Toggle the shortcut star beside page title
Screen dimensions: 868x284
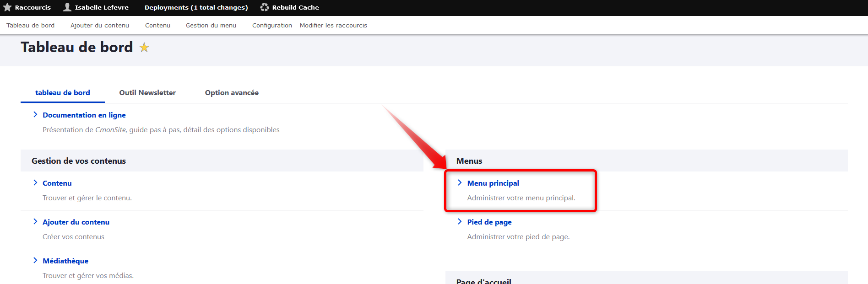pos(144,48)
